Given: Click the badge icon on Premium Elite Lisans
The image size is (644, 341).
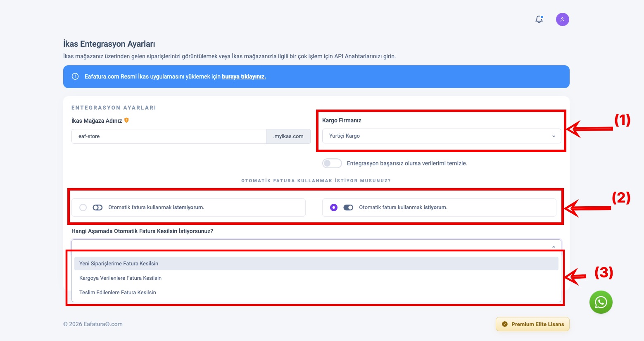Looking at the screenshot, I should (504, 324).
